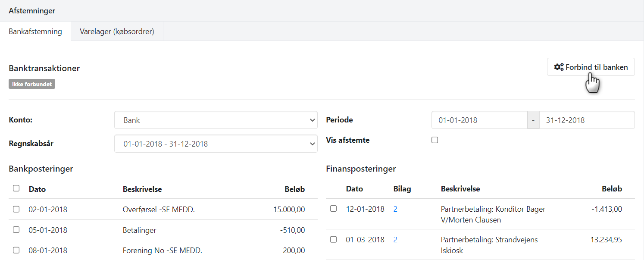This screenshot has height=260, width=644.
Task: Expand the Bank account selector chevron
Action: 312,120
